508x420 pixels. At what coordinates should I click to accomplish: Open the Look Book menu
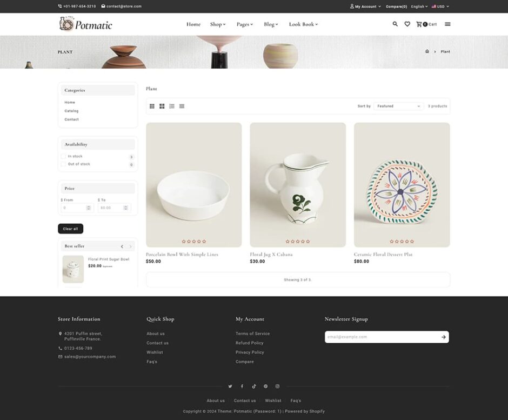304,24
